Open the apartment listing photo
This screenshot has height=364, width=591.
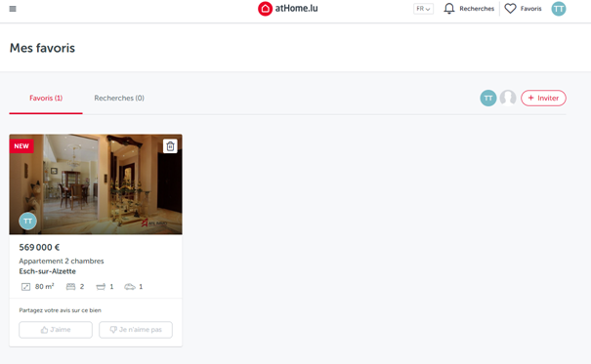(x=96, y=184)
